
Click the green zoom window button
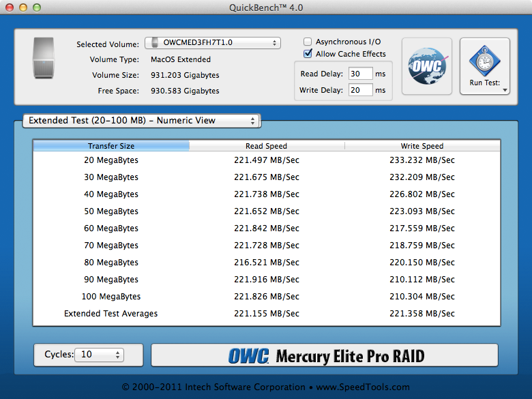pos(35,8)
